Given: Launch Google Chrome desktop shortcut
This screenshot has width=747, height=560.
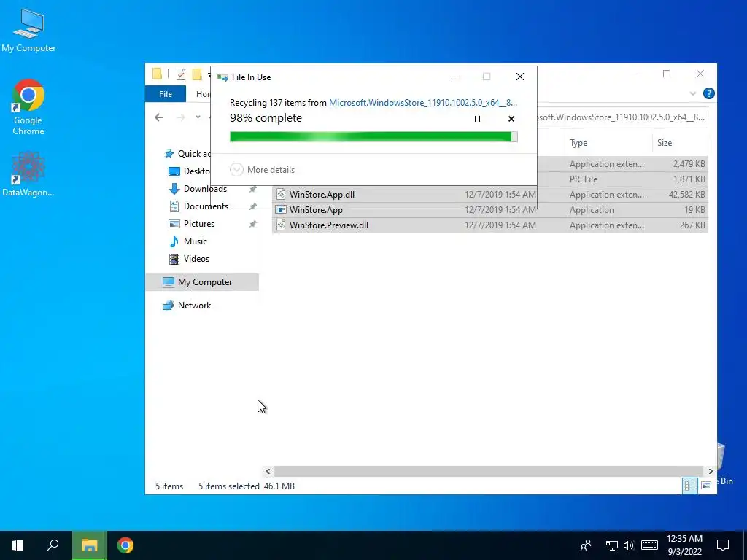Looking at the screenshot, I should pyautogui.click(x=28, y=108).
